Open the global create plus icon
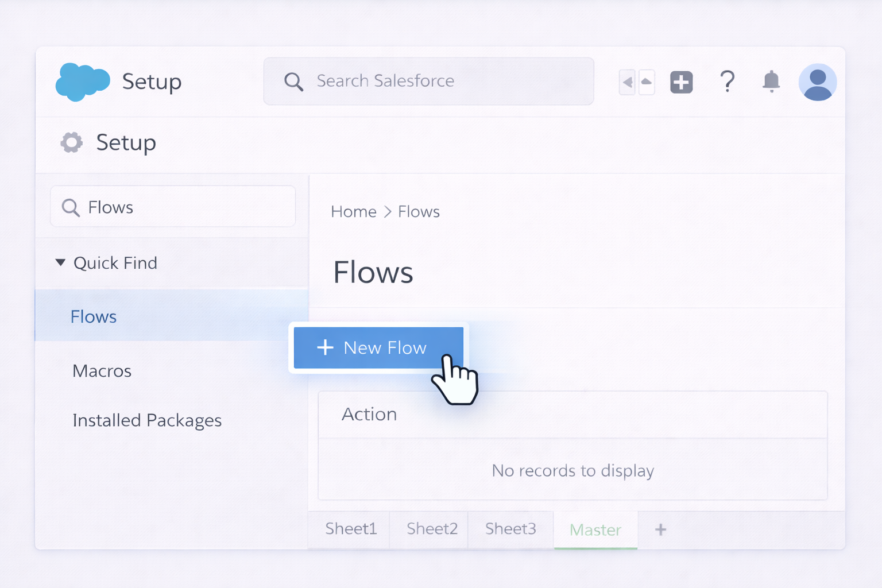Image resolution: width=882 pixels, height=588 pixels. tap(681, 82)
